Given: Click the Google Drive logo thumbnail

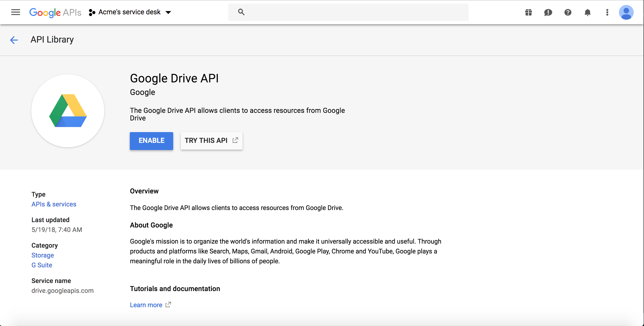Looking at the screenshot, I should pyautogui.click(x=68, y=111).
